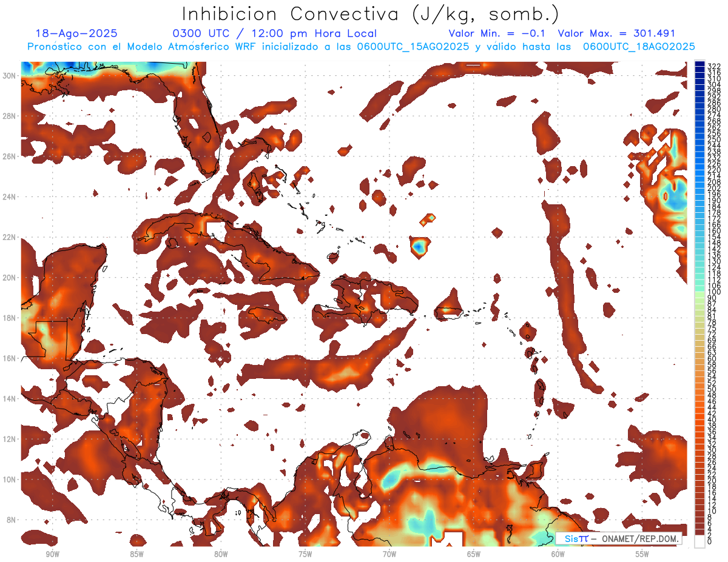The width and height of the screenshot is (728, 562).
Task: Click the '12N' latitude label
Action: (x=10, y=439)
